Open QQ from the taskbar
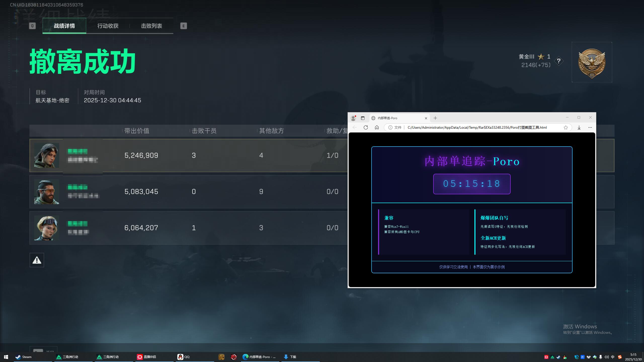 pyautogui.click(x=184, y=357)
